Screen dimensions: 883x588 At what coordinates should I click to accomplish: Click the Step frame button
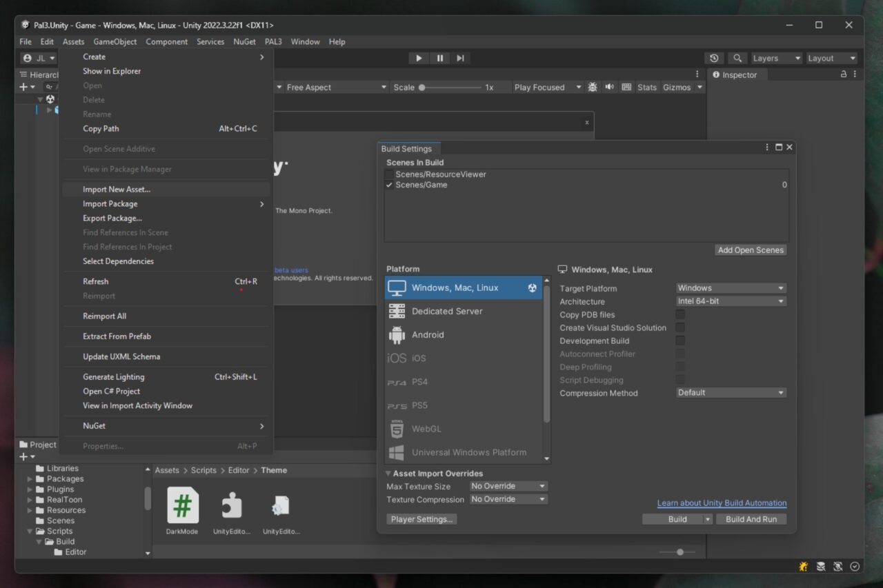[460, 59]
